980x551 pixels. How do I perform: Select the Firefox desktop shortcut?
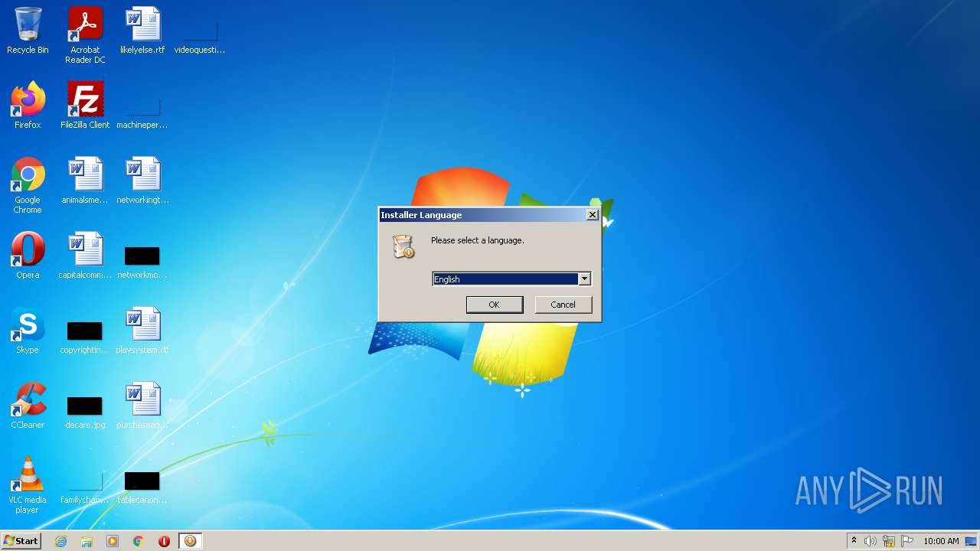pos(28,106)
